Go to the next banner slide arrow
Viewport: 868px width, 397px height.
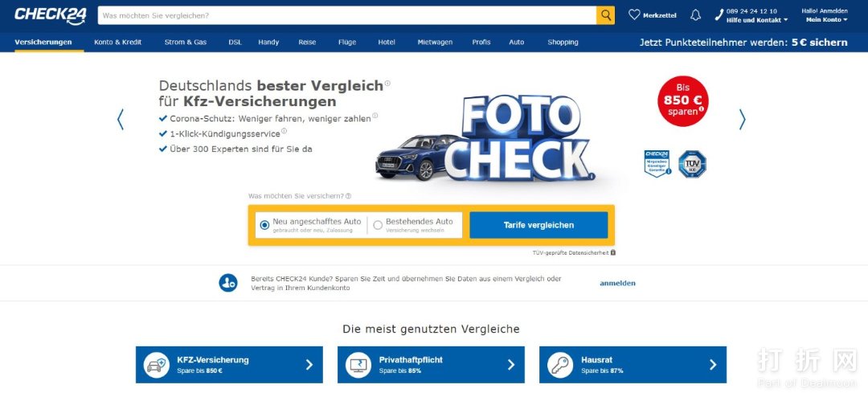pos(743,119)
